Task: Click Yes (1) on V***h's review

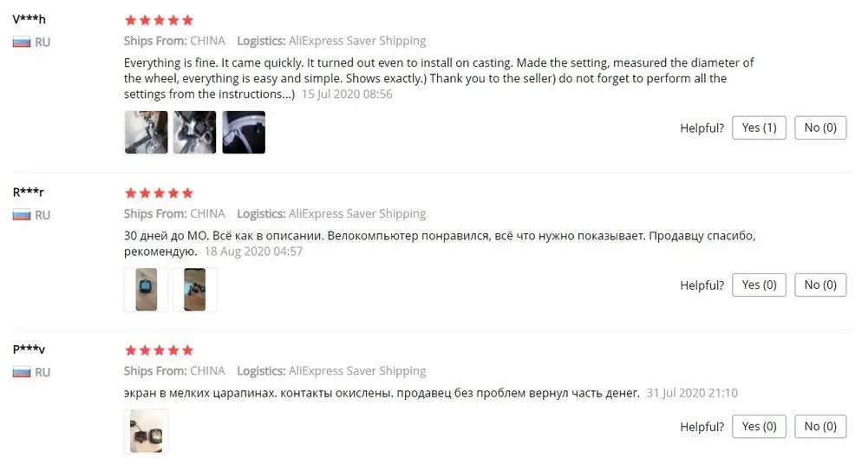Action: coord(759,128)
